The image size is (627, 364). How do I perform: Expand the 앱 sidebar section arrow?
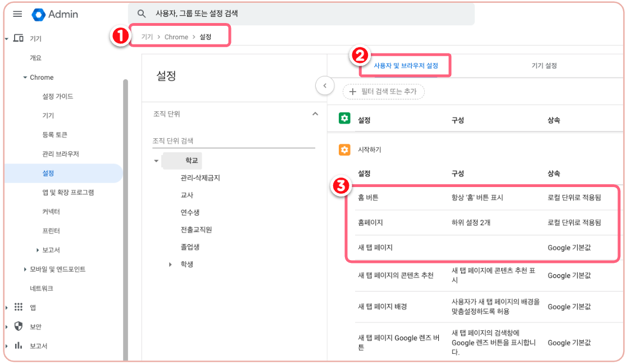click(7, 308)
